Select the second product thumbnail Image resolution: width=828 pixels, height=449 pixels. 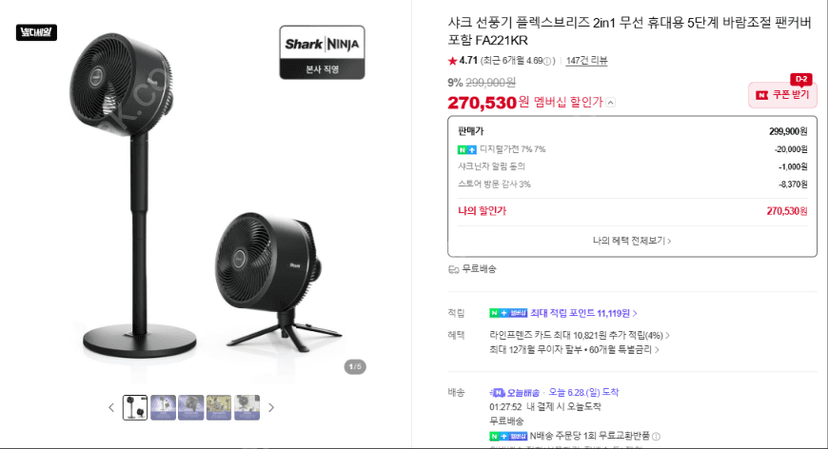[163, 408]
